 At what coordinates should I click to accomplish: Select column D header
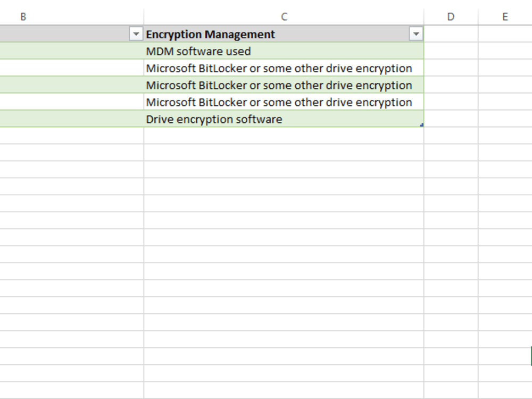[451, 16]
